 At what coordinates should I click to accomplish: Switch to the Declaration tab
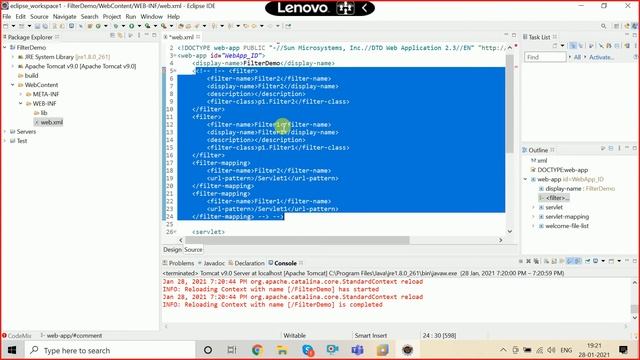point(247,263)
